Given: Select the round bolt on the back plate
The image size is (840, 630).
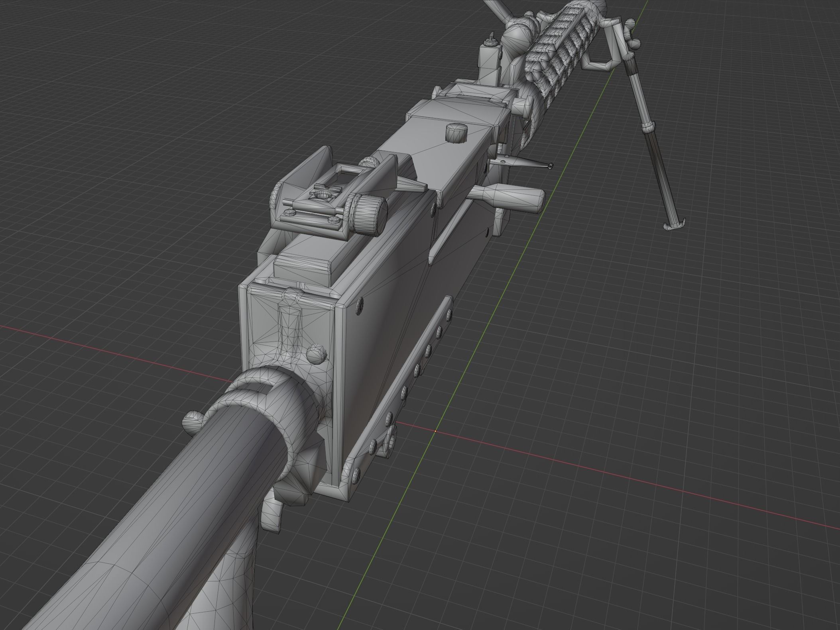Looking at the screenshot, I should pos(317,354).
